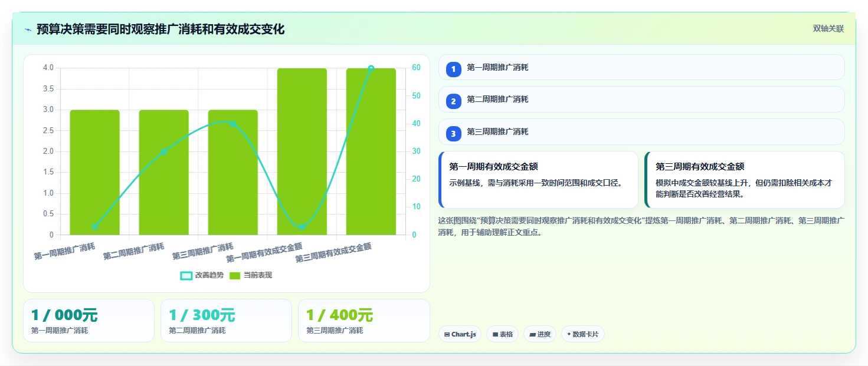Click the number 3 badge in the list
This screenshot has height=366, width=868.
(x=453, y=134)
